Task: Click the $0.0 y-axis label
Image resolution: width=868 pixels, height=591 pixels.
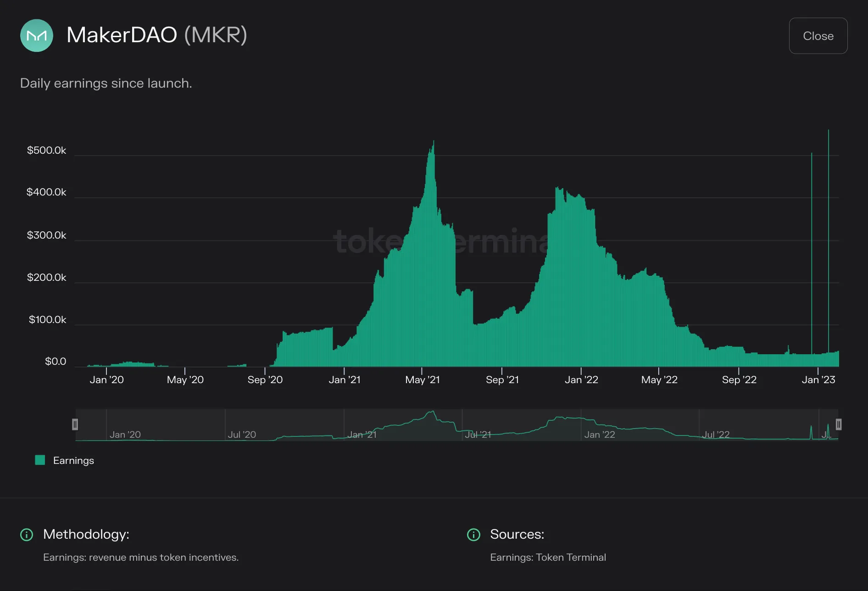Action: pos(56,362)
